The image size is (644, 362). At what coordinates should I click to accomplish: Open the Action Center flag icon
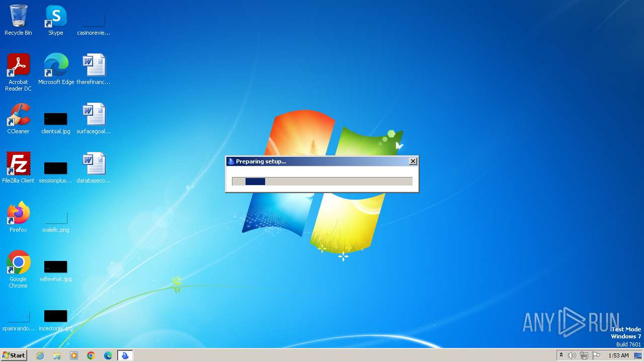(596, 355)
